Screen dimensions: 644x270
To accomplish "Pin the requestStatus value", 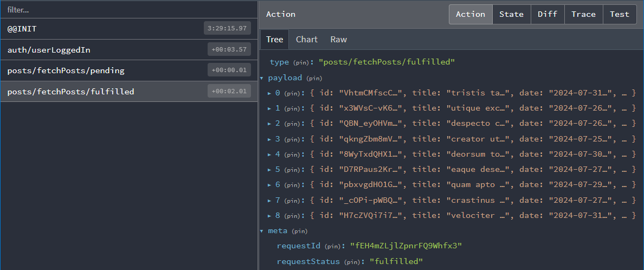I will [x=353, y=262].
